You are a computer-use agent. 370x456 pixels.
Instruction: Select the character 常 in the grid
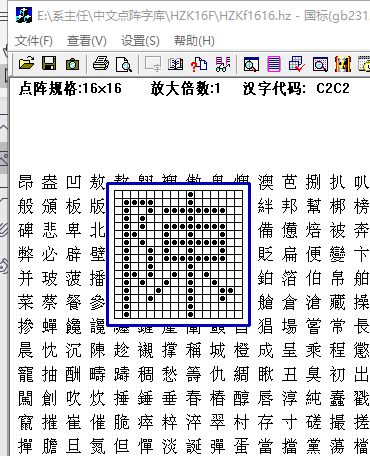338,326
